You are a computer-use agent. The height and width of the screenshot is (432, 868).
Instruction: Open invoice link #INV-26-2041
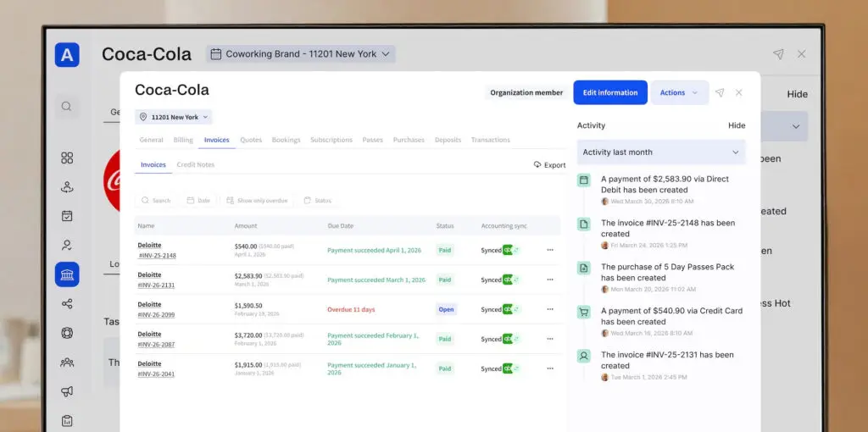pyautogui.click(x=156, y=374)
